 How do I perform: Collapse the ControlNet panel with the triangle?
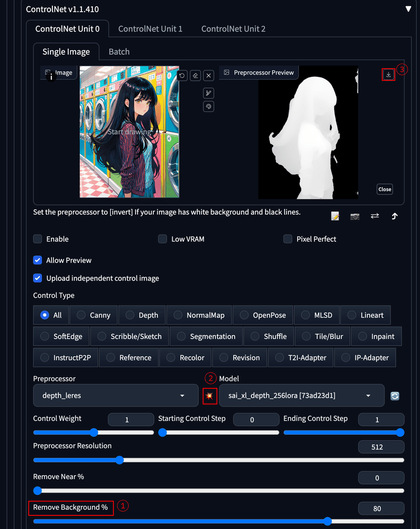pyautogui.click(x=408, y=9)
